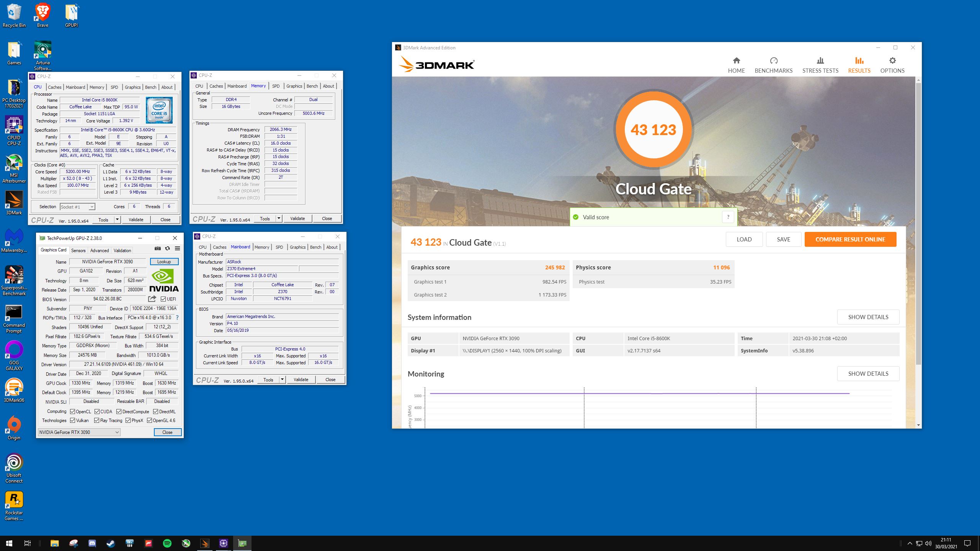Show details for System information

868,317
